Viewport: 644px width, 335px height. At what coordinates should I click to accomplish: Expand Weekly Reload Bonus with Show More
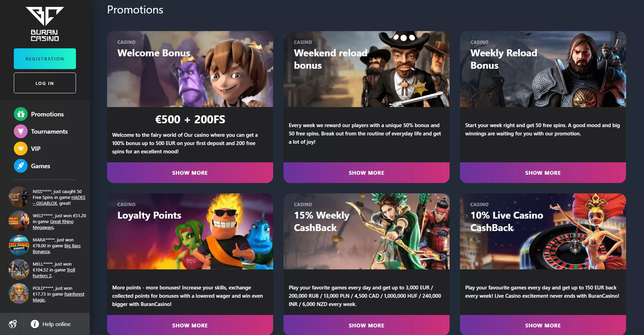point(543,173)
